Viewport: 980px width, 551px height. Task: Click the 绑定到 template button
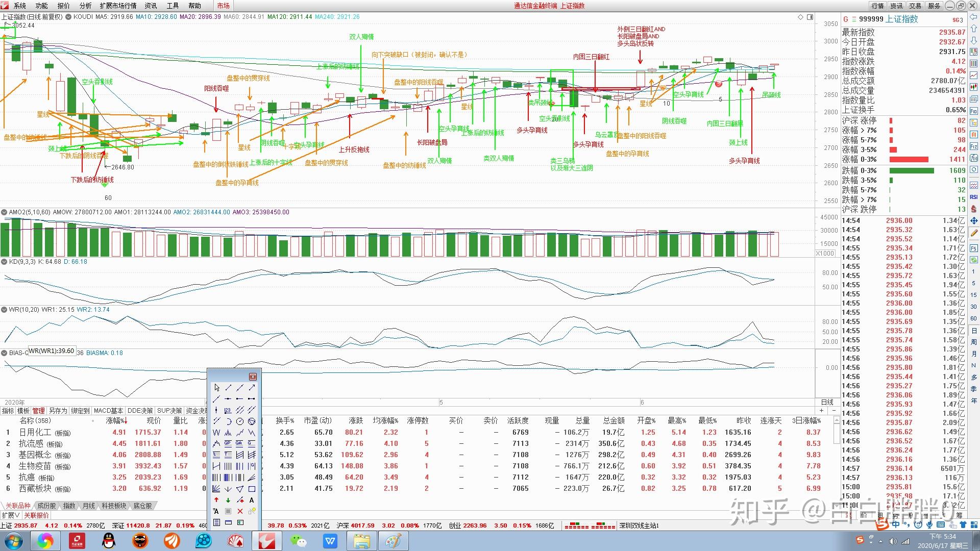coord(80,411)
